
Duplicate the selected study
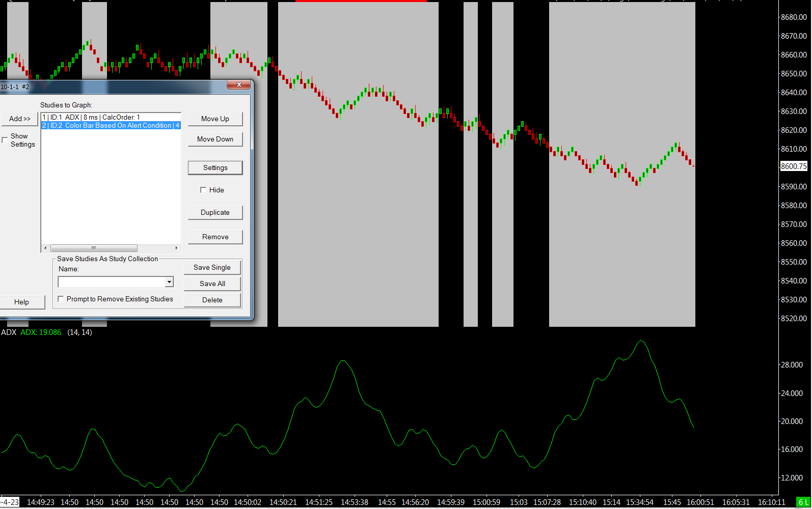tap(215, 212)
